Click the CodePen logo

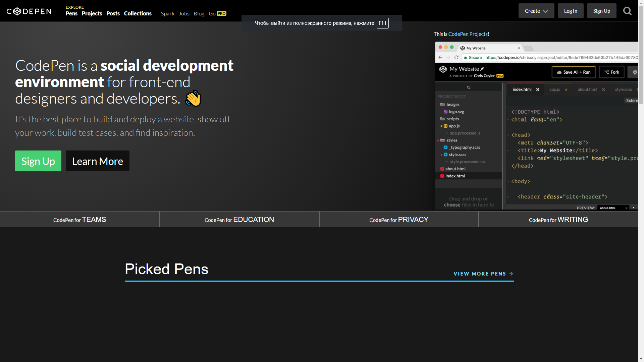[29, 11]
